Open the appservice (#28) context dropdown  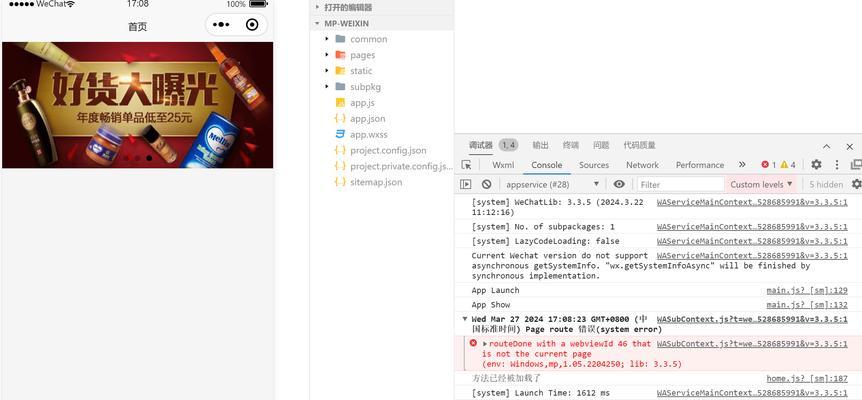[x=552, y=185]
